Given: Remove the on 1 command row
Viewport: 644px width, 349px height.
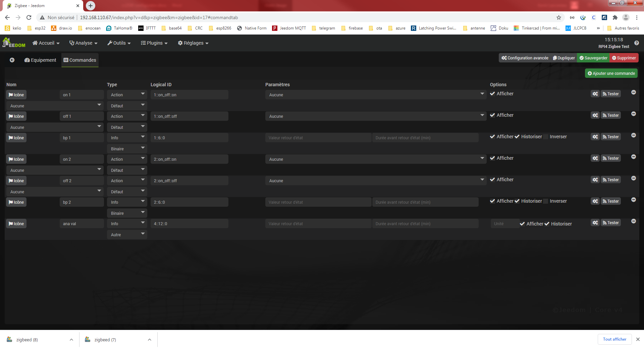Looking at the screenshot, I should coord(634,92).
